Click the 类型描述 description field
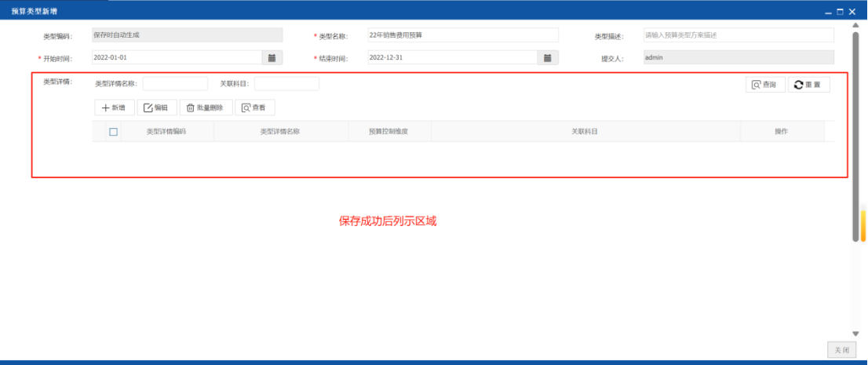This screenshot has height=365, width=868. pos(739,35)
